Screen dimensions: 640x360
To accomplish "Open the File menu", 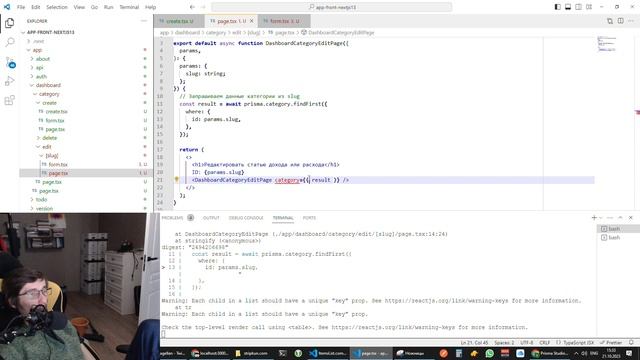I will coord(21,7).
